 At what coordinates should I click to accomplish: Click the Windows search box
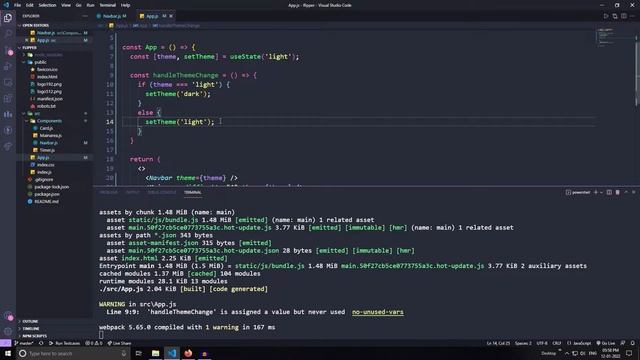(x=73, y=353)
